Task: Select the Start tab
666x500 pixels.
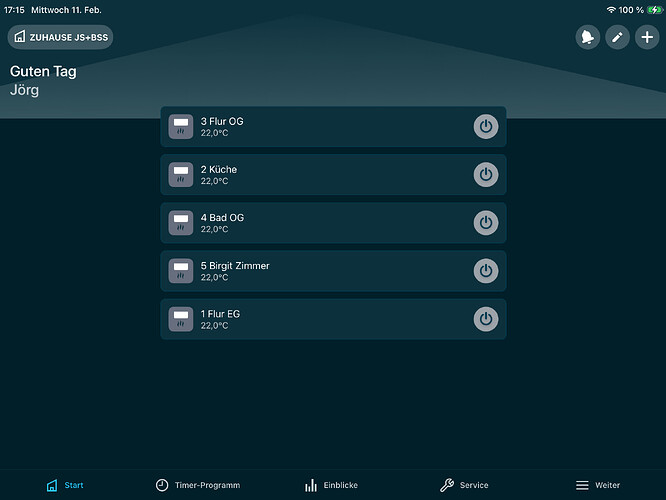Action: pyautogui.click(x=65, y=485)
